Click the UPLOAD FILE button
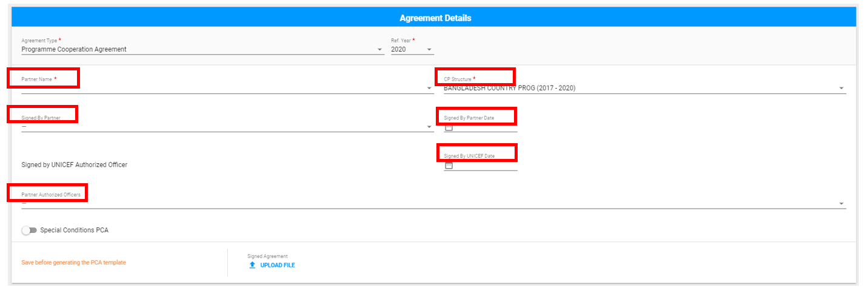868x290 pixels. click(x=272, y=265)
